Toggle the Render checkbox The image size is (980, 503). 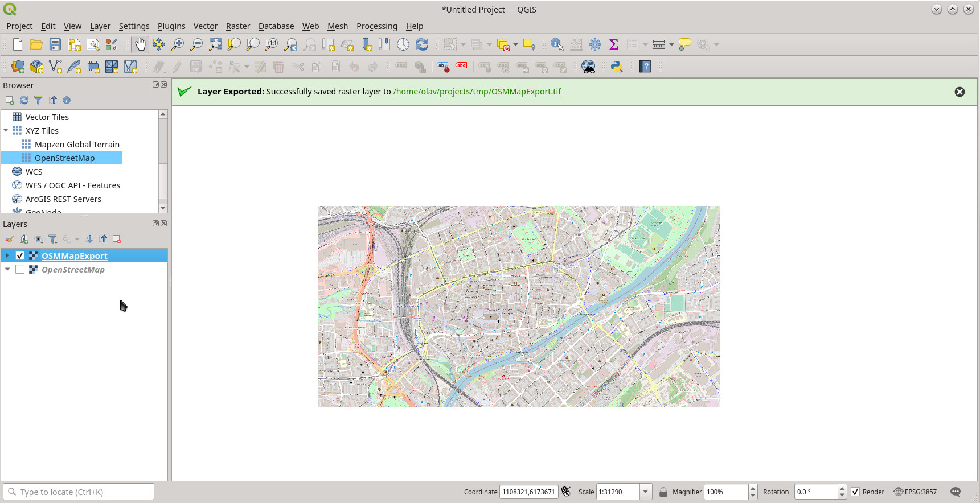point(855,492)
